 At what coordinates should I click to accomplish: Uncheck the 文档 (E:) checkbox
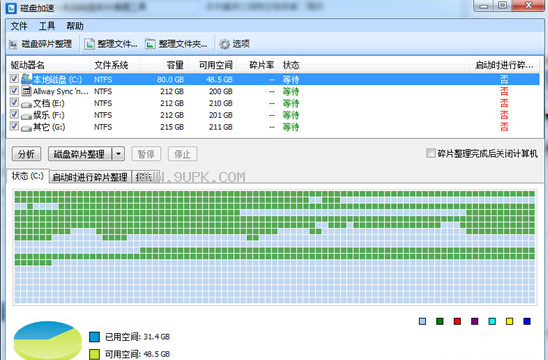coord(14,102)
